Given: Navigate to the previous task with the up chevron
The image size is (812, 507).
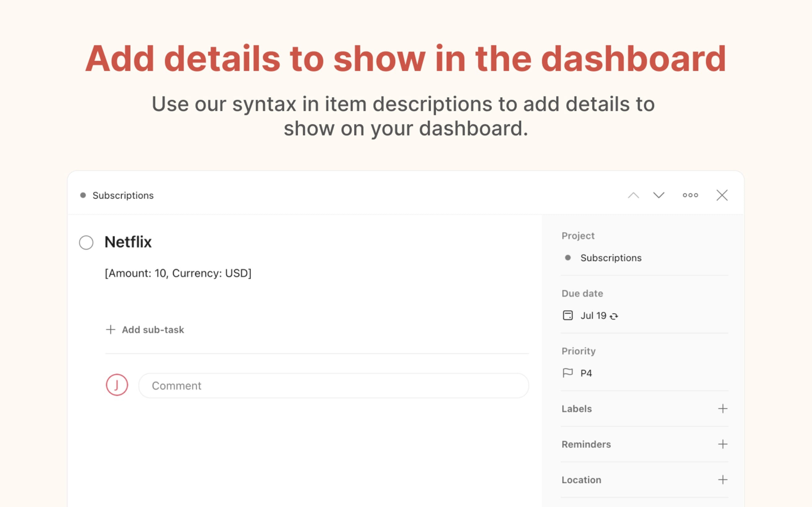Looking at the screenshot, I should tap(633, 195).
